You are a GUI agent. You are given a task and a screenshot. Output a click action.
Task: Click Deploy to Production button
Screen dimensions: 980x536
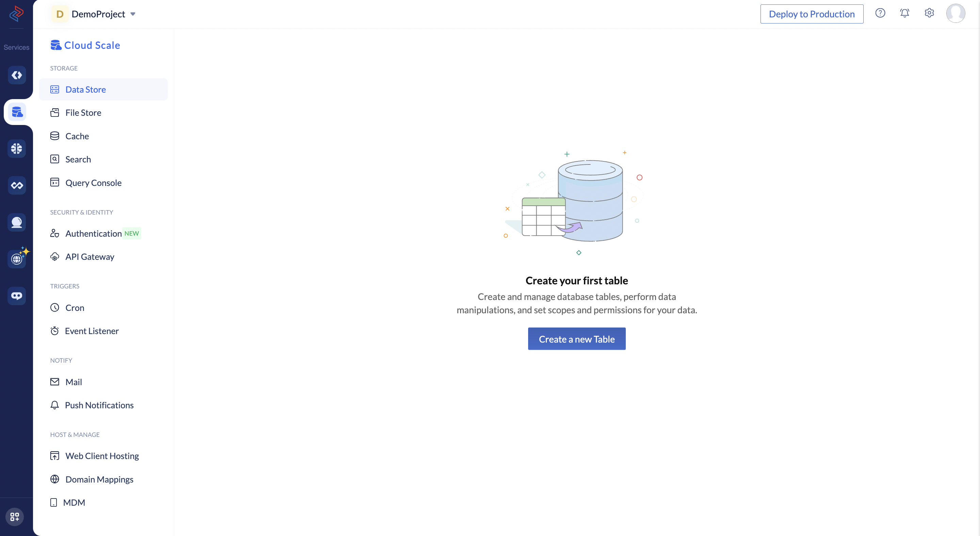(x=812, y=13)
